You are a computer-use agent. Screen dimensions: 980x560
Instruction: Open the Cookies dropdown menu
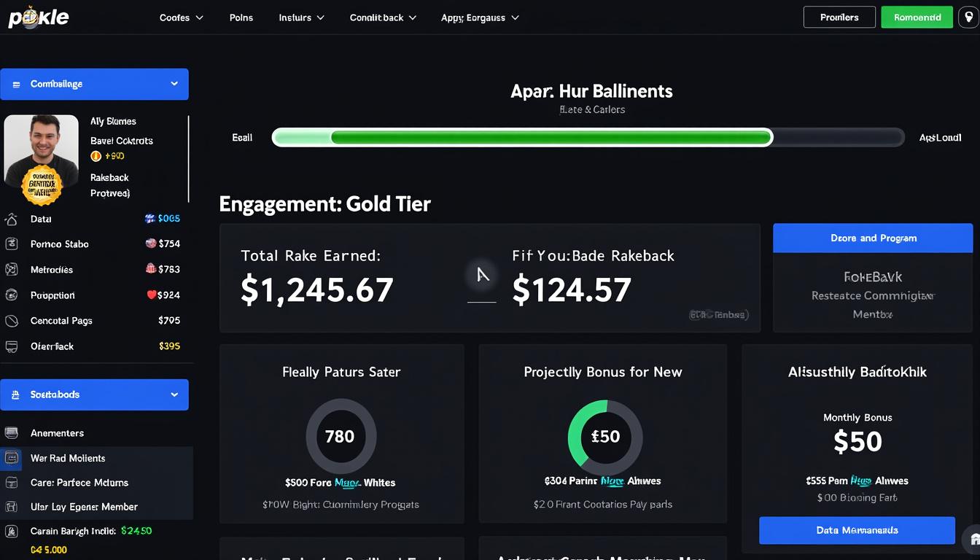click(181, 17)
